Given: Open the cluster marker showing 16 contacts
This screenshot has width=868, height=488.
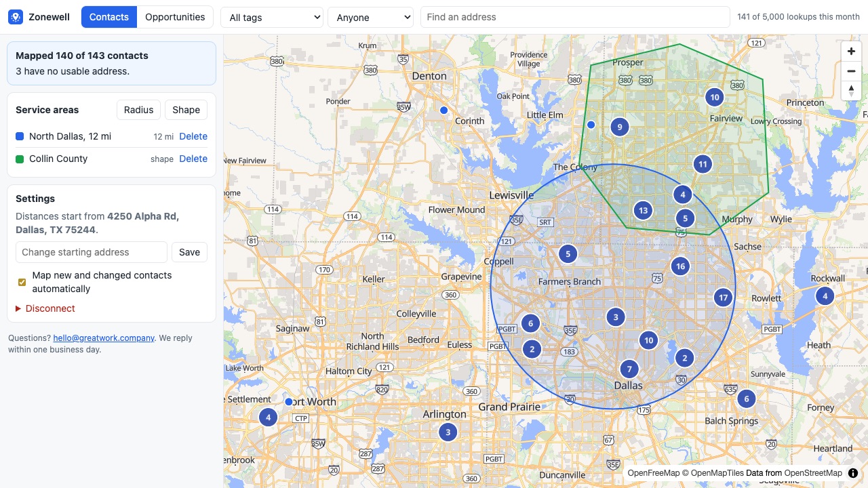Looking at the screenshot, I should (x=680, y=266).
